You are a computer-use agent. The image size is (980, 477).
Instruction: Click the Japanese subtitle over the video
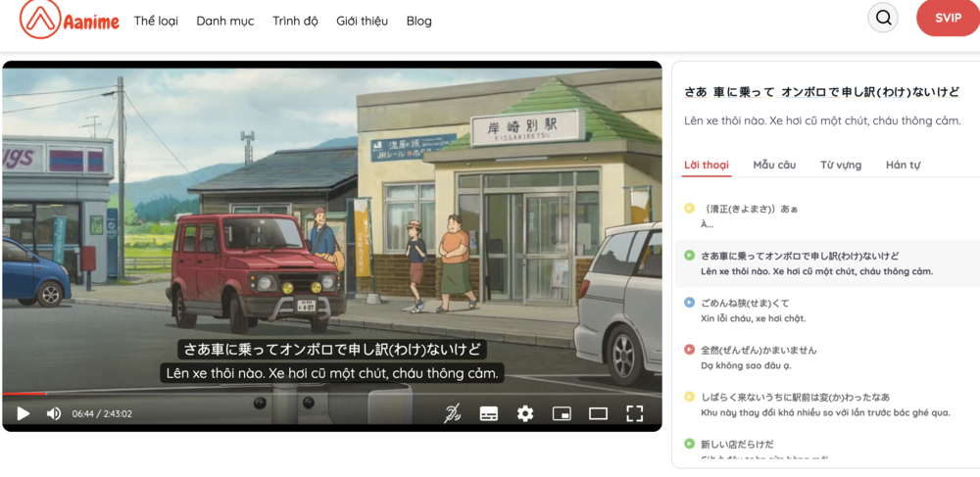point(332,350)
